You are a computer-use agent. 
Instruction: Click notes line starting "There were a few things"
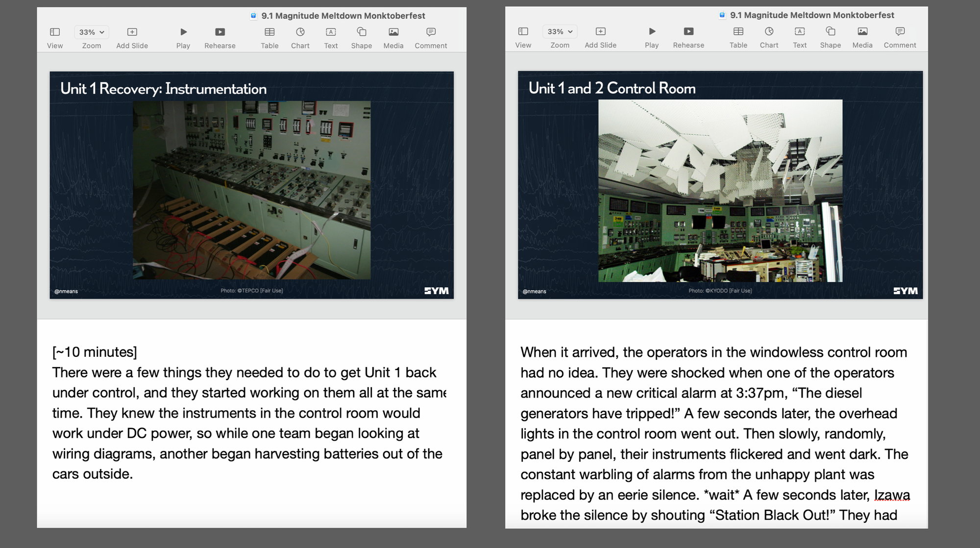(244, 373)
